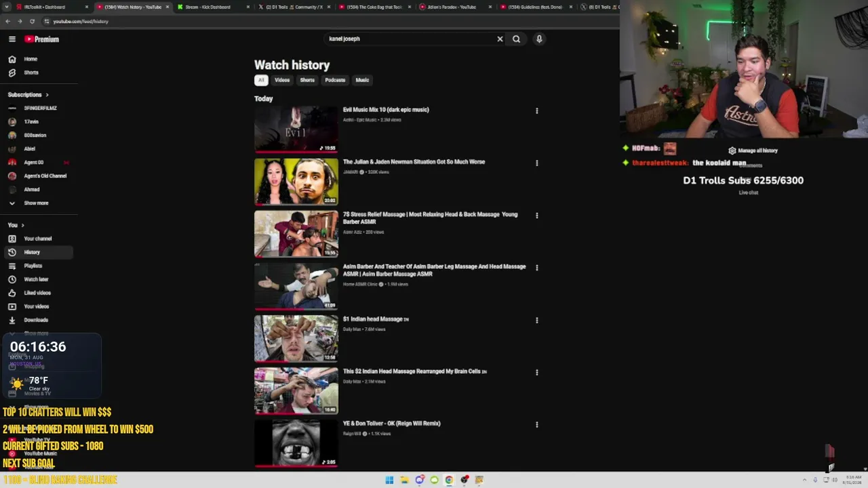Play the 7$ Stress Relief Massage thumbnail

coord(296,234)
